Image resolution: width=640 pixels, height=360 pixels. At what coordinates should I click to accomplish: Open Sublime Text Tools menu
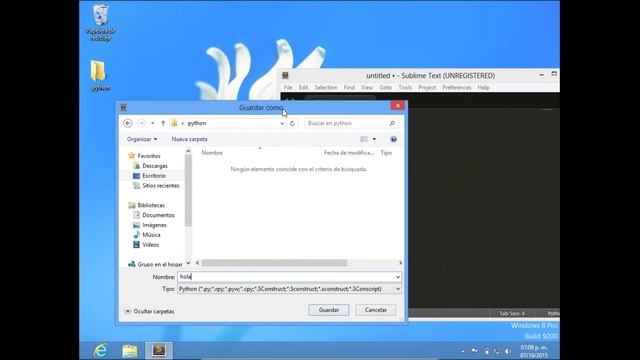coord(405,87)
